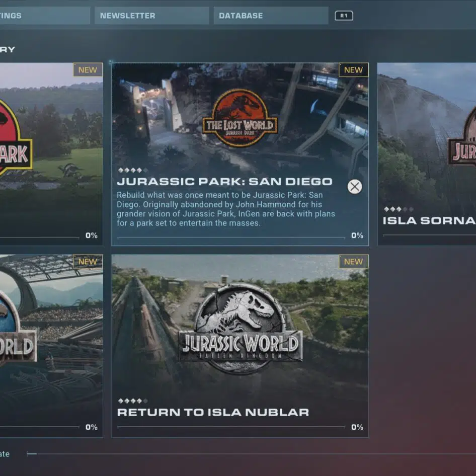Click the 0% value on the Jurassic World card
The image size is (476, 476).
(x=92, y=427)
